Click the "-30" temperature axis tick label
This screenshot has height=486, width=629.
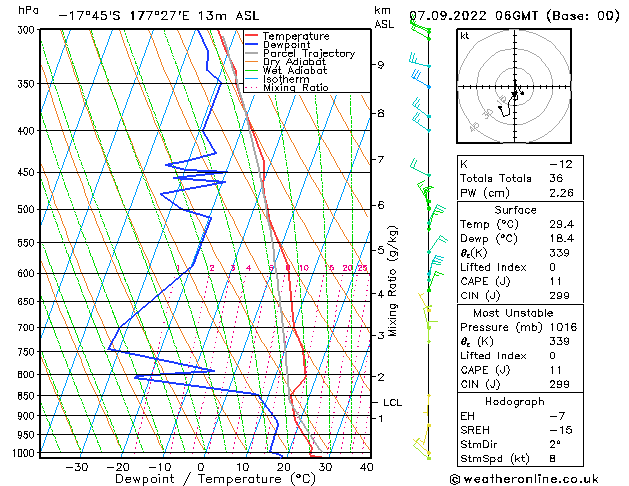(x=77, y=467)
